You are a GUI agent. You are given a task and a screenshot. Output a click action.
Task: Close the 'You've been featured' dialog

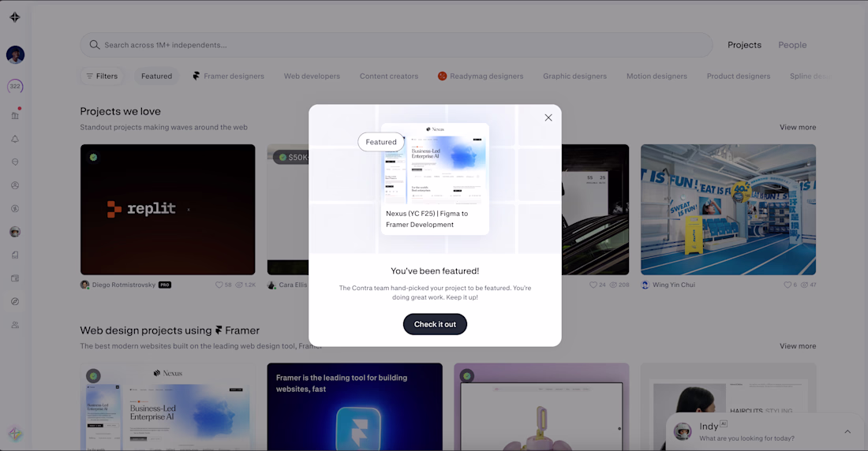point(548,117)
